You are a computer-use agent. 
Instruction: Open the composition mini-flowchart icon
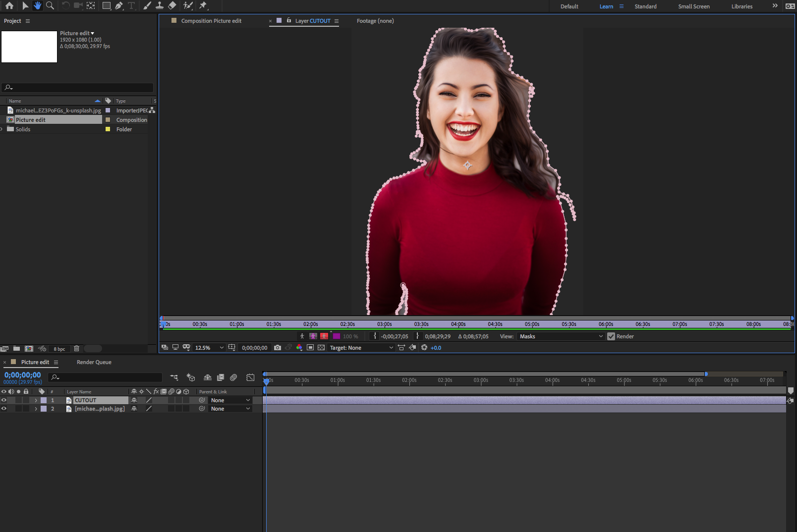tap(174, 377)
